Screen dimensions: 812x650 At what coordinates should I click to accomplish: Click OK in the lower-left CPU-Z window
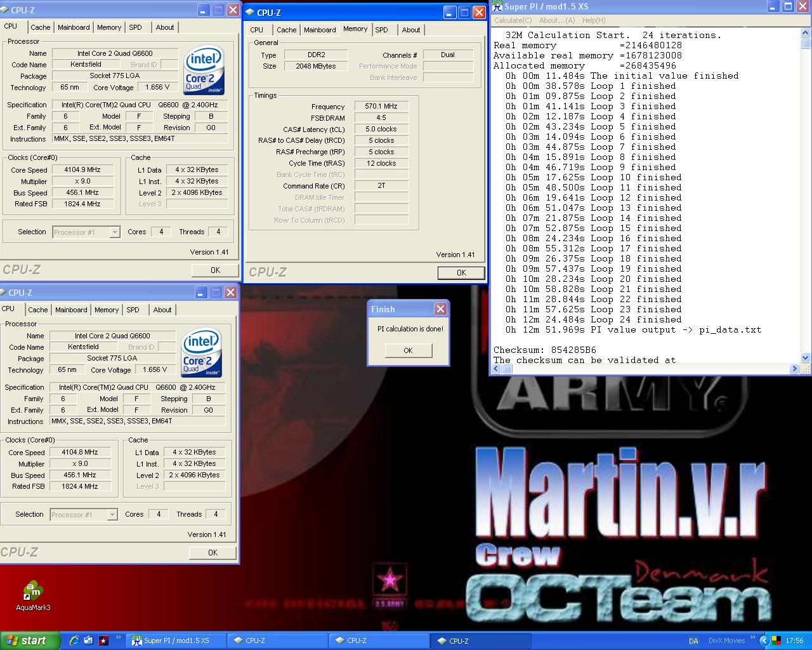pos(213,552)
